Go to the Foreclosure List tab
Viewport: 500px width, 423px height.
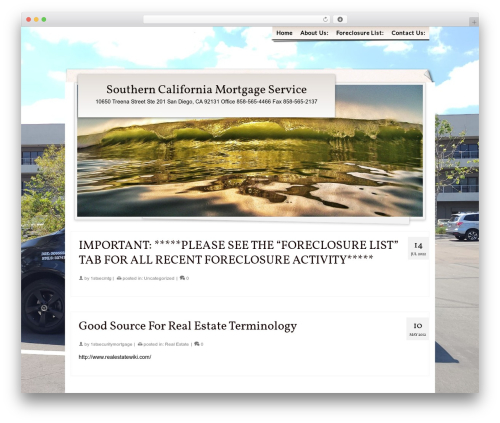(360, 33)
